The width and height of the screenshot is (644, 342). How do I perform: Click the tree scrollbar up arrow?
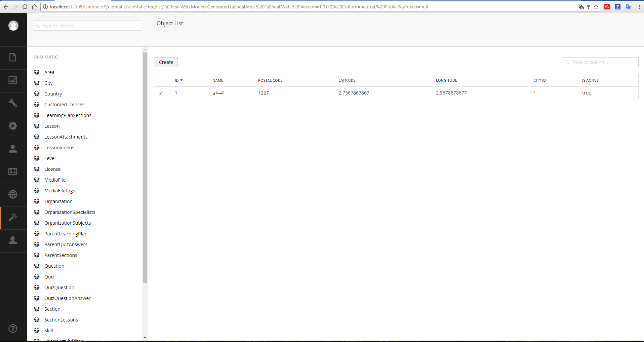click(145, 50)
